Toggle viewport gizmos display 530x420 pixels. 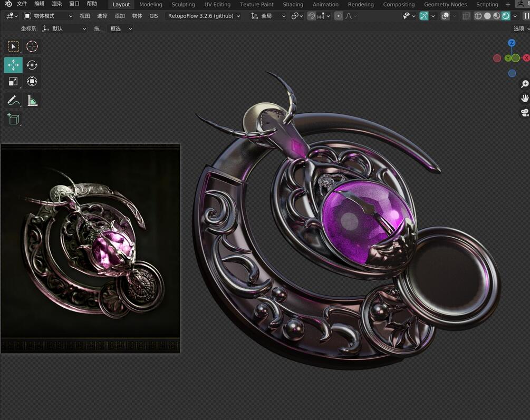click(423, 16)
